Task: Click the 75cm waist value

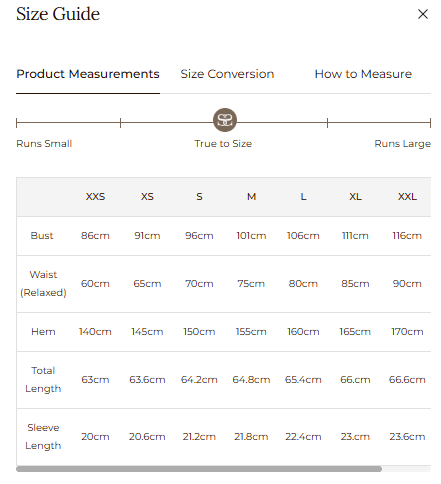Action: point(251,284)
